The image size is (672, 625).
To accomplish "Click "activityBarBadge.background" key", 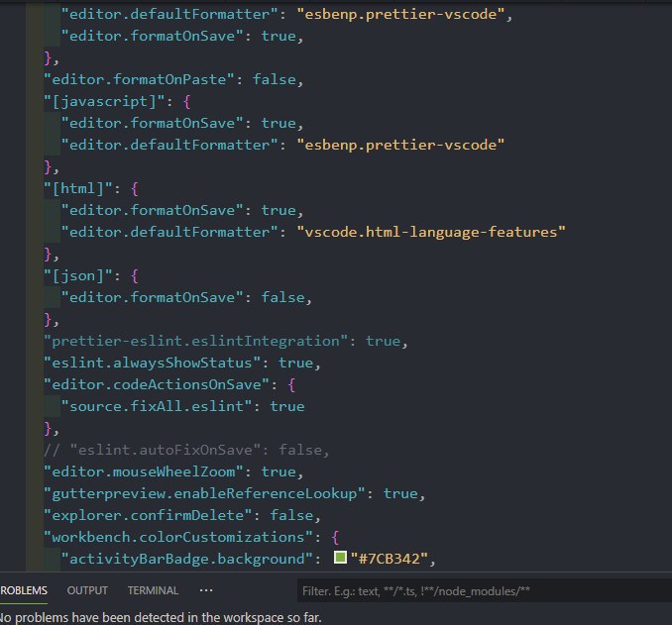I will 186,559.
